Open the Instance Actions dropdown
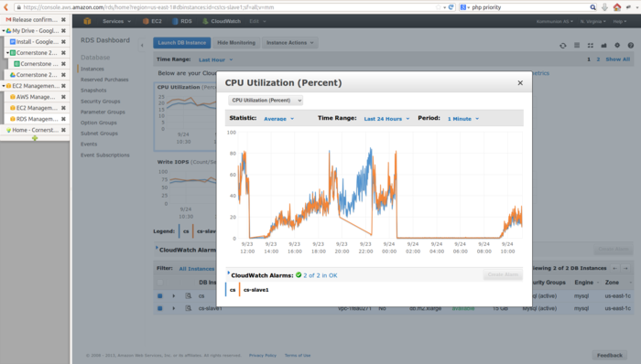Screen dimensions: 641x364 290,42
